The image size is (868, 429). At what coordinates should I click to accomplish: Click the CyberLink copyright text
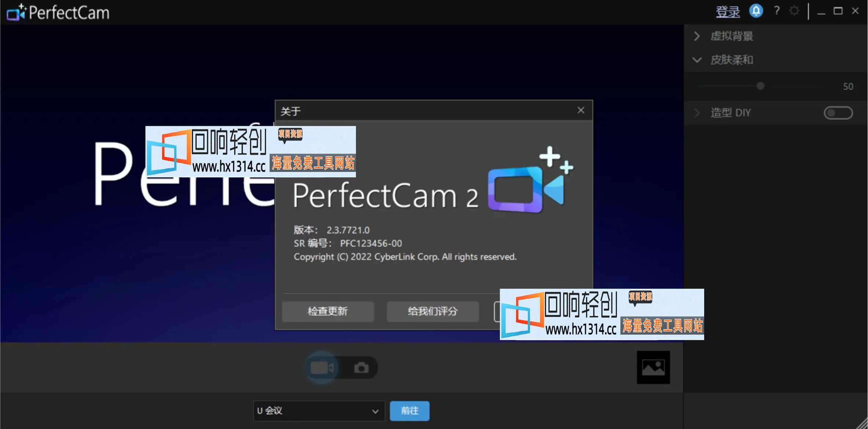pyautogui.click(x=405, y=257)
